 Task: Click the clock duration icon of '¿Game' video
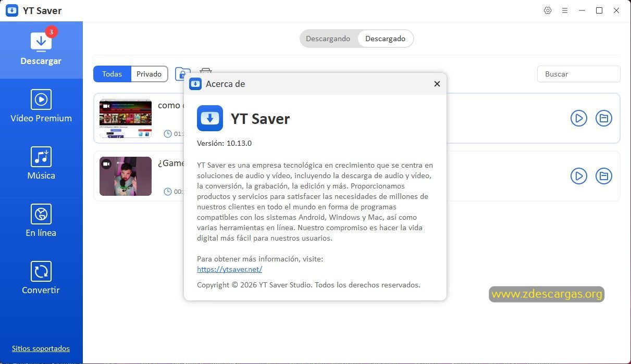pyautogui.click(x=168, y=192)
